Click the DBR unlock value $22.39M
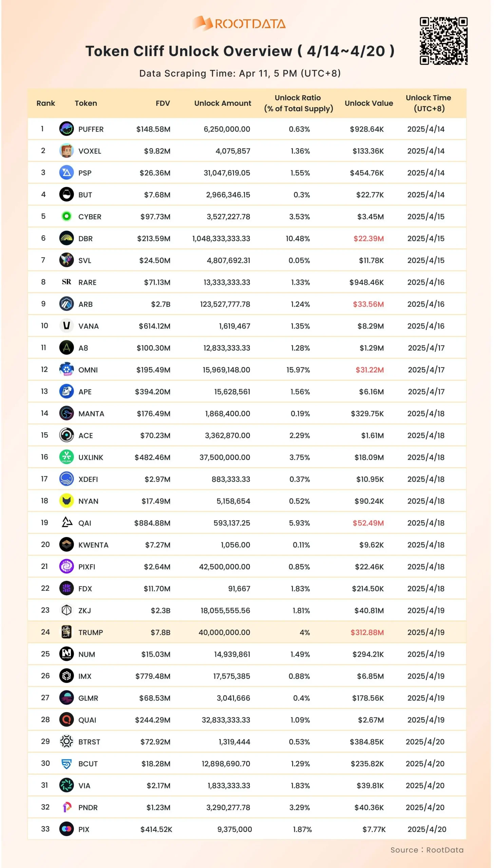This screenshot has width=494, height=868. (x=368, y=238)
